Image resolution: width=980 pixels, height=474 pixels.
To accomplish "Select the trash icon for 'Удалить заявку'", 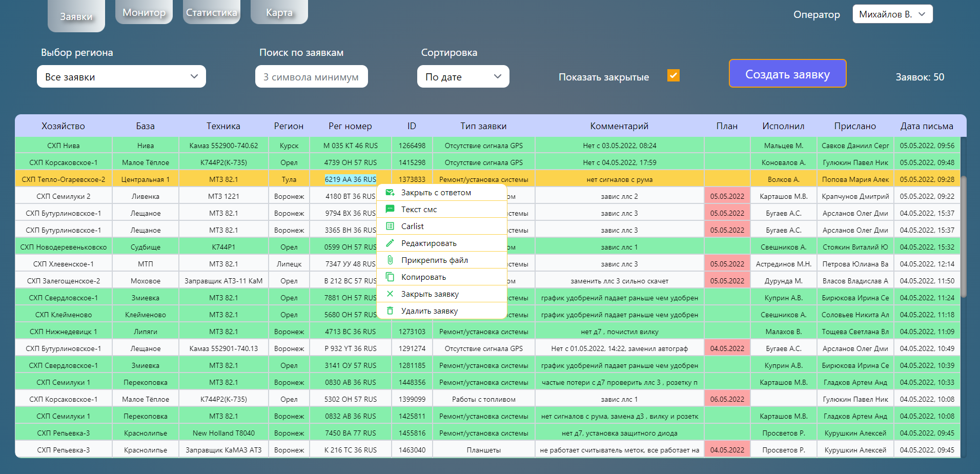I will [390, 310].
